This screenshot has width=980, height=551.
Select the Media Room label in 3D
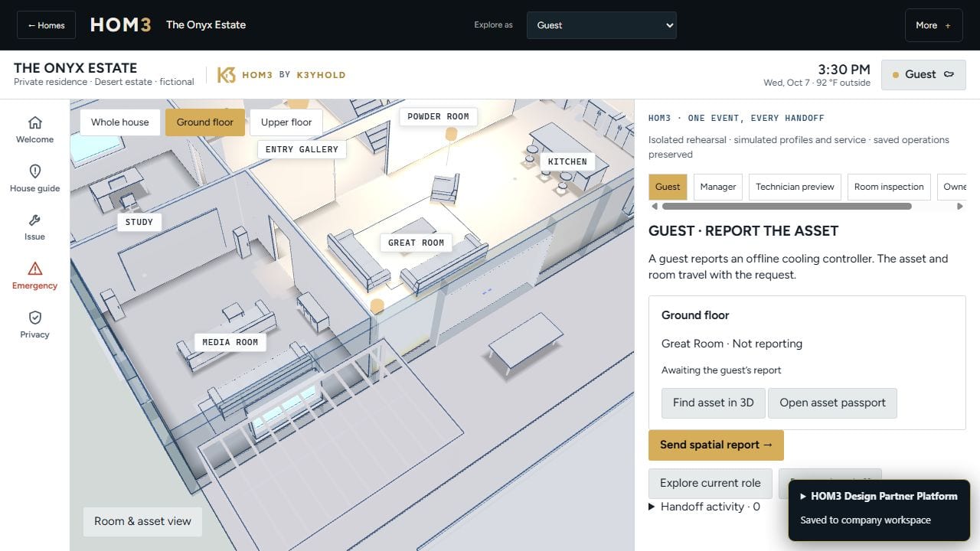point(230,342)
